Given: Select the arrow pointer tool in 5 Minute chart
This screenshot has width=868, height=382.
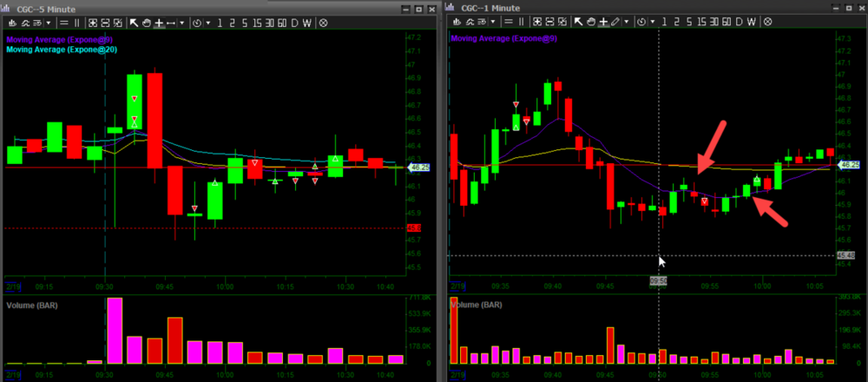Looking at the screenshot, I should pyautogui.click(x=134, y=22).
